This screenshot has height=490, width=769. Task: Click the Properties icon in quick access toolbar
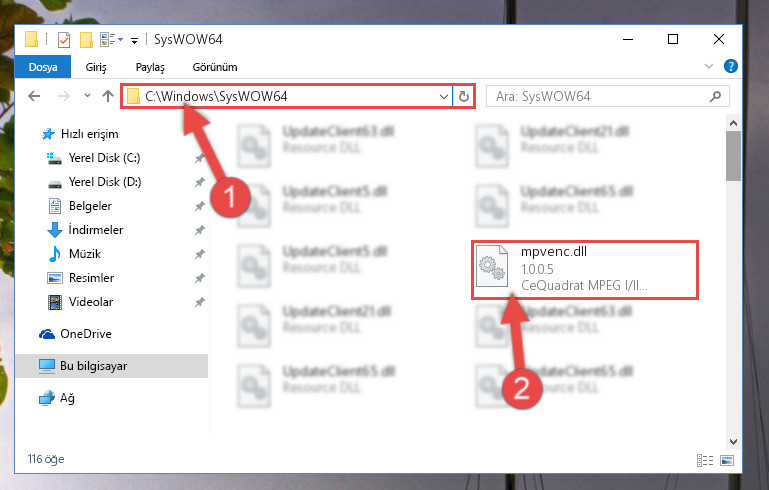[x=64, y=40]
